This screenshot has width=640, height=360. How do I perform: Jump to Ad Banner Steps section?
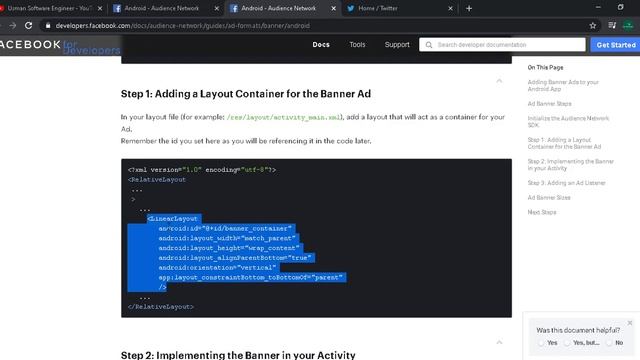click(549, 104)
